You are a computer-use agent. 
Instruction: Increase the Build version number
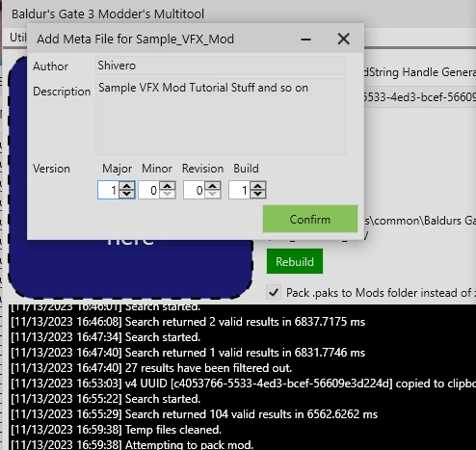point(258,186)
